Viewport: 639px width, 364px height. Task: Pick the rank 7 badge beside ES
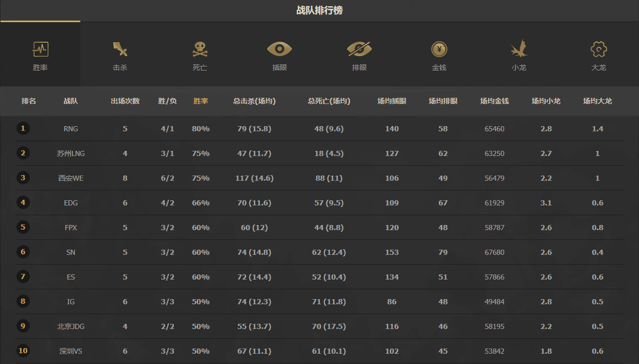(23, 276)
